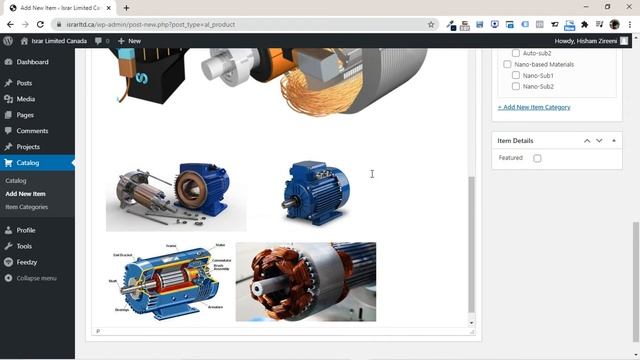Visit the Israr Limited Canada site link
Image resolution: width=640 pixels, height=360 pixels.
coord(54,41)
